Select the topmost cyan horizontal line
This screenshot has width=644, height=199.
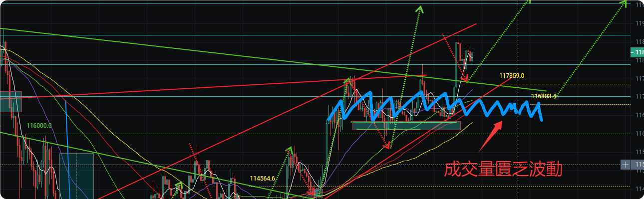pos(316,2)
